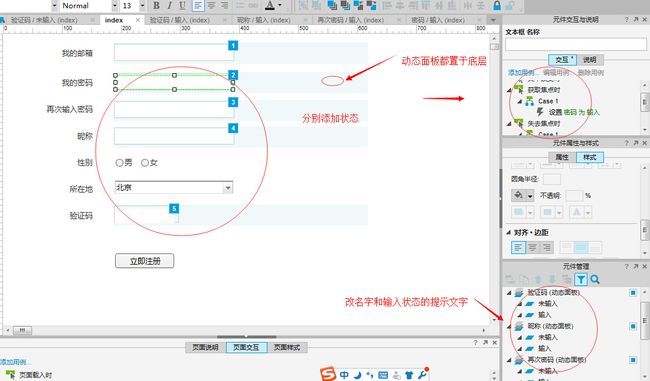Screen dimensions: 650x381
Task: Open the Sogou soft keyboard icon
Action: click(x=383, y=375)
